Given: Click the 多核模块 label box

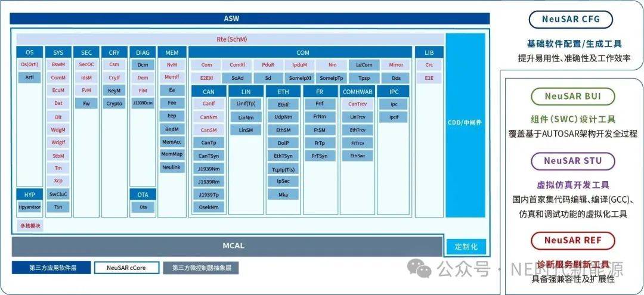Looking at the screenshot, I should click(30, 225).
